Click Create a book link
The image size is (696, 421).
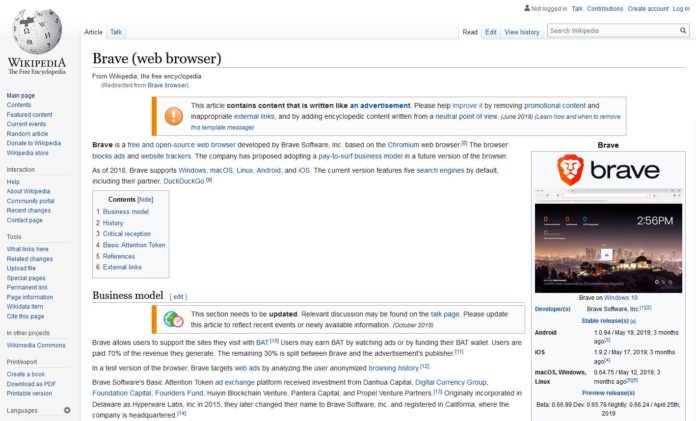26,374
